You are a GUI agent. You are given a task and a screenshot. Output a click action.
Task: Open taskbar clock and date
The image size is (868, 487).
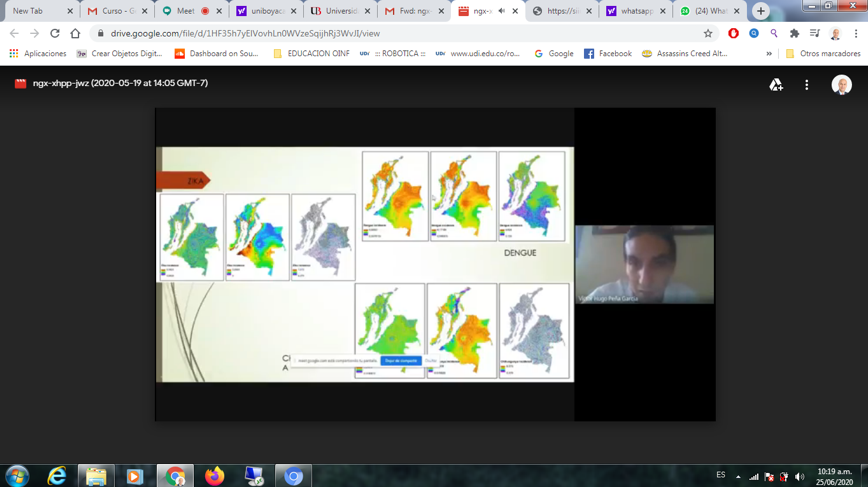coord(834,476)
